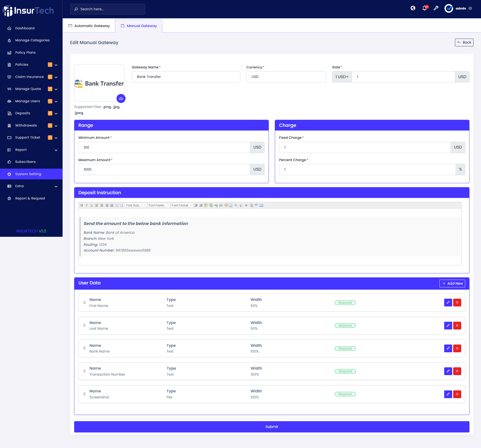Click the Minimum Amount input field
The height and width of the screenshot is (448, 481).
[x=164, y=147]
